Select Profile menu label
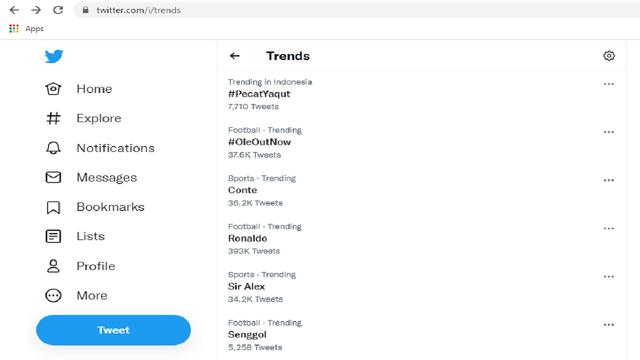640x360 pixels. 96,266
